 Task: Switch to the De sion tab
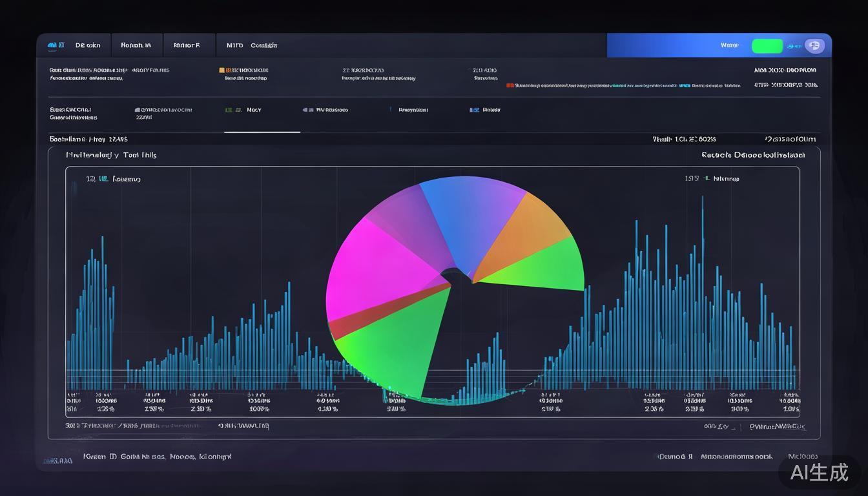pos(88,45)
